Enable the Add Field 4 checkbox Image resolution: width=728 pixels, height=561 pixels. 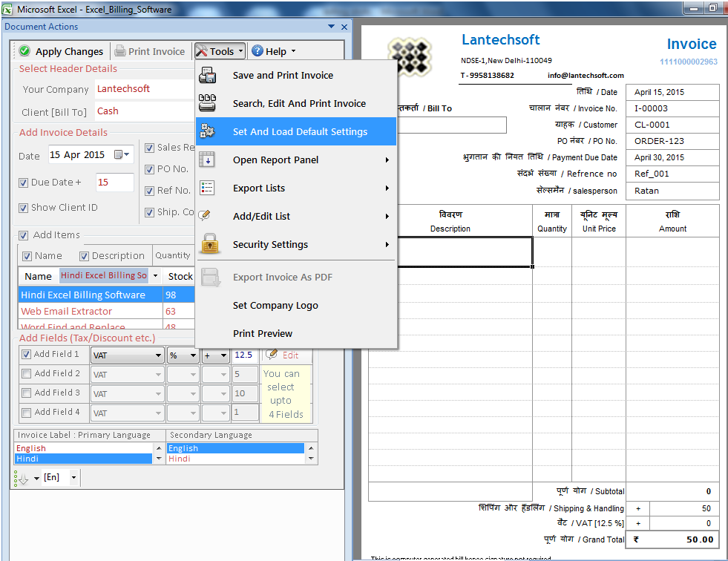27,413
